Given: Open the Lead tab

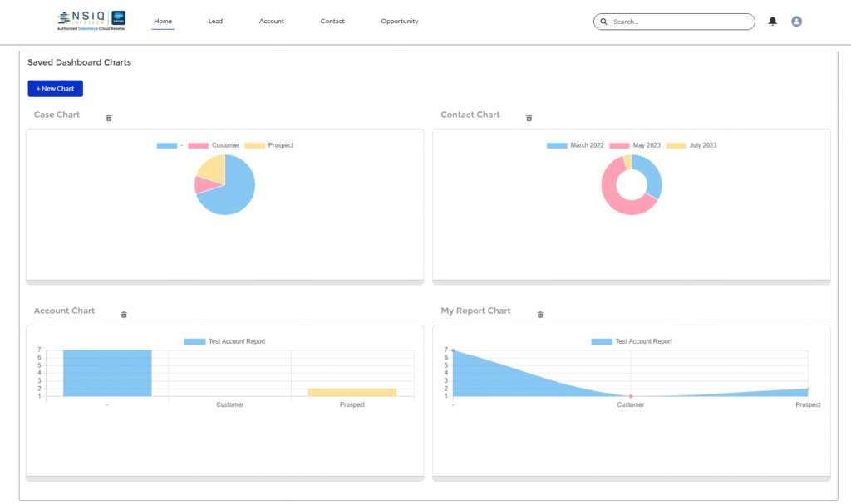Looking at the screenshot, I should [215, 21].
